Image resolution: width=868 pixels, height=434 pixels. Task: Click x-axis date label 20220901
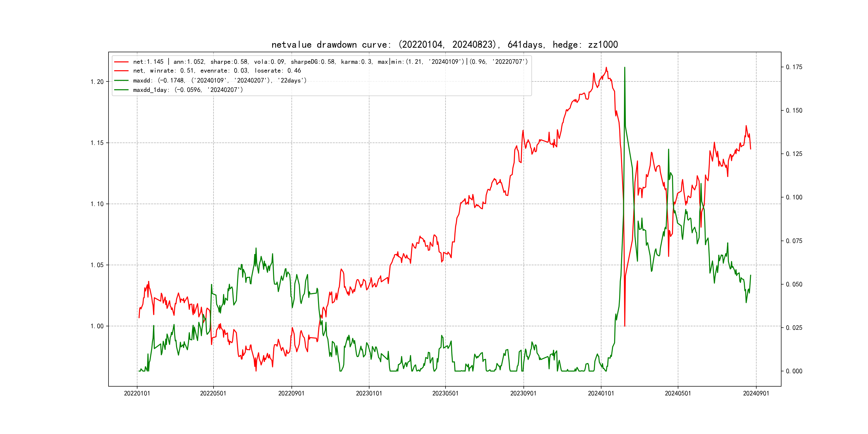click(291, 394)
